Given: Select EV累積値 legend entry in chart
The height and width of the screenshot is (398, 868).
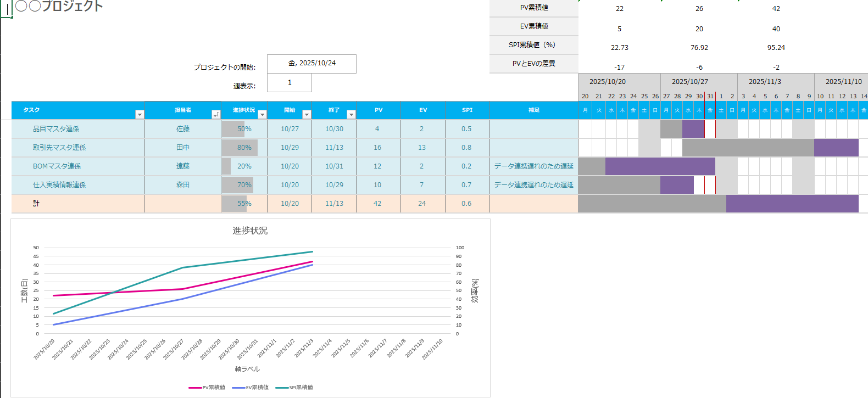Looking at the screenshot, I should click(251, 388).
